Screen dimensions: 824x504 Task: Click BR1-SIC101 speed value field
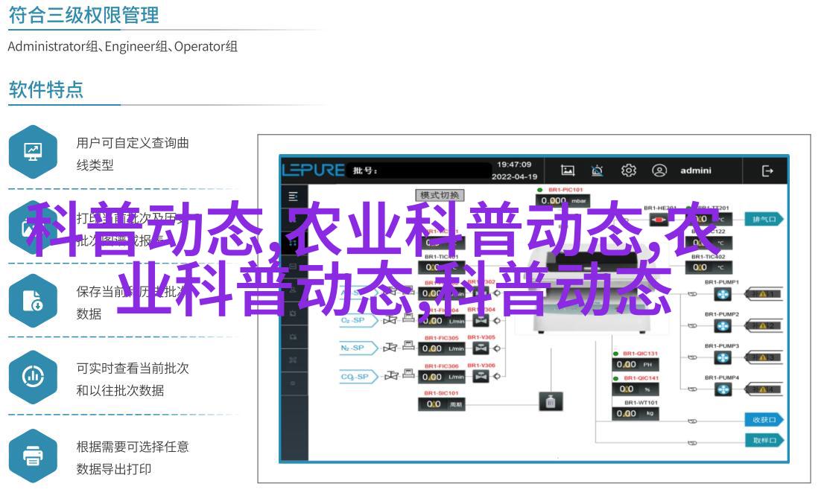click(441, 404)
